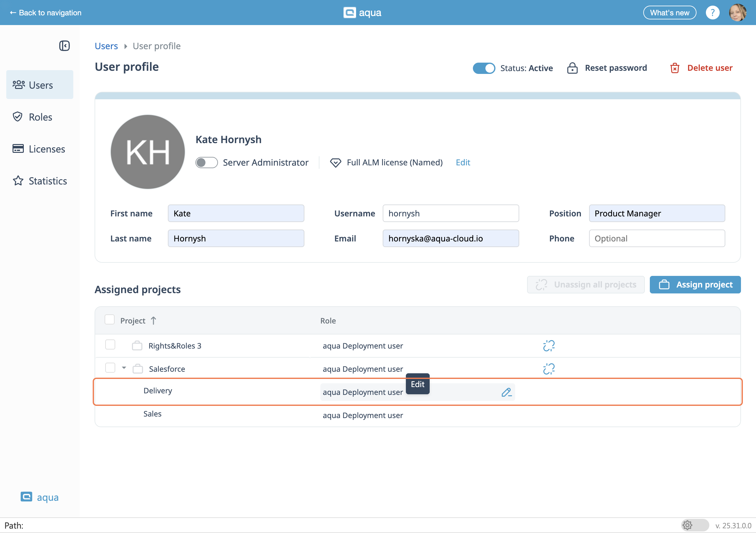Click the help question mark icon

coord(712,13)
